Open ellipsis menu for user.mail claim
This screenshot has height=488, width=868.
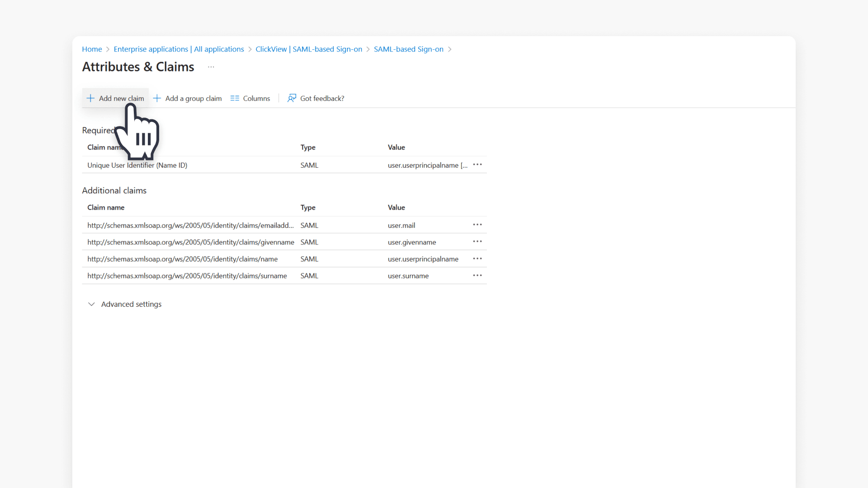pos(477,225)
